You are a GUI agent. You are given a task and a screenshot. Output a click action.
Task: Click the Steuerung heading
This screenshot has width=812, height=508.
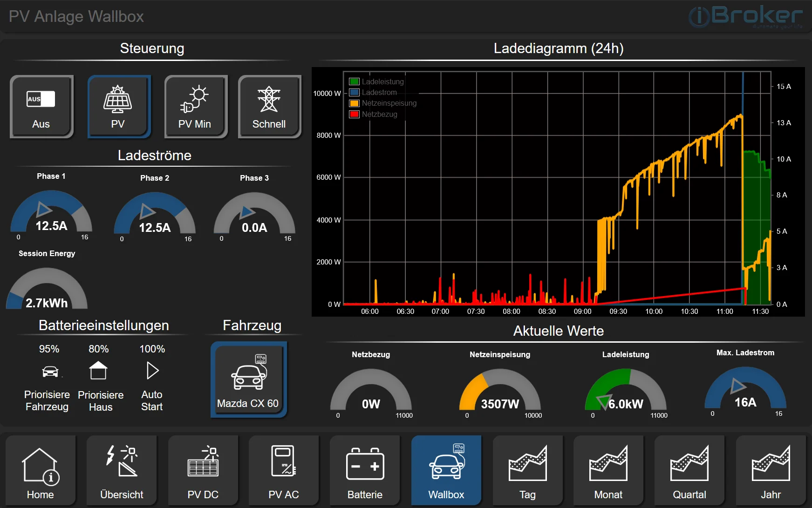[152, 48]
